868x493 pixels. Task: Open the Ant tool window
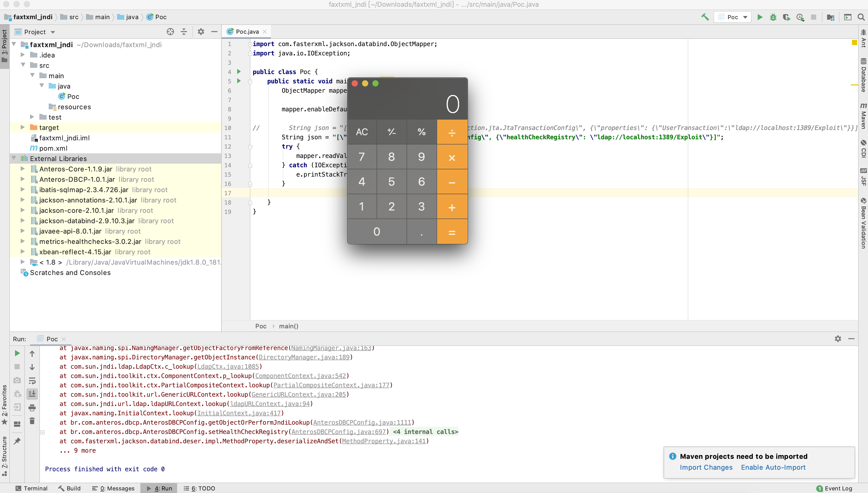click(x=863, y=38)
